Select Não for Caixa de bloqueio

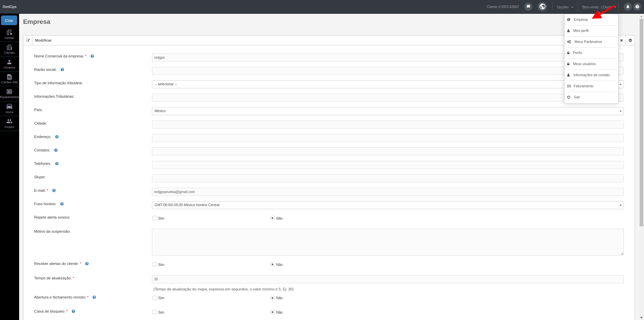(273, 312)
